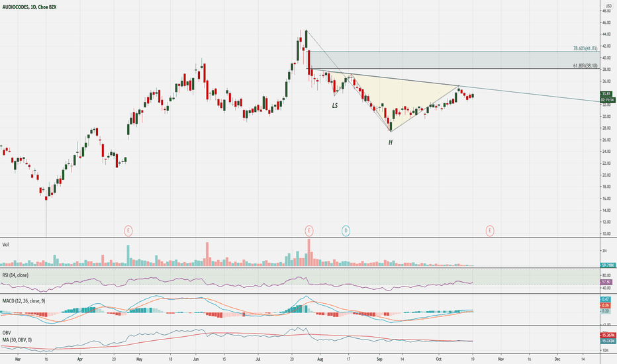Click the AUDIOCODES, 1D, Cboe BZX symbol title

(x=29, y=7)
